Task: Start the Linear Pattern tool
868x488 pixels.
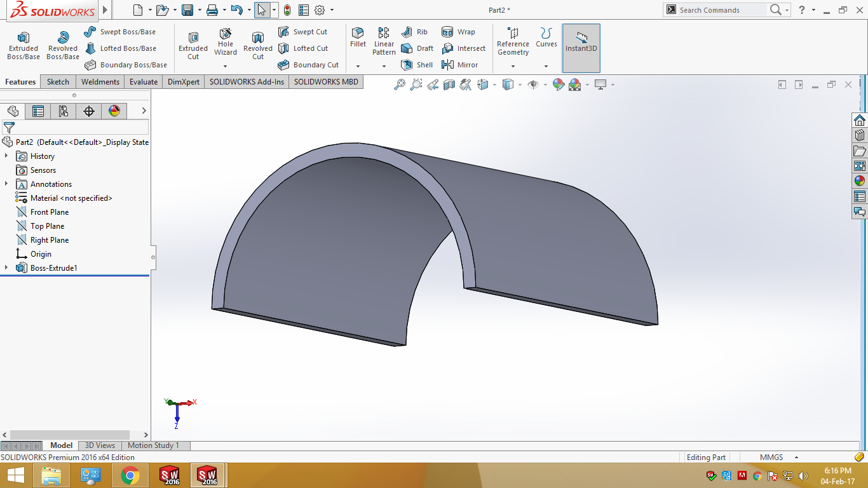Action: click(384, 41)
